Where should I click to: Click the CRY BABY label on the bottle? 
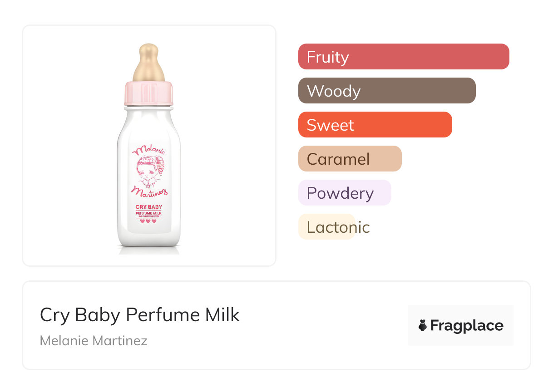coord(149,207)
